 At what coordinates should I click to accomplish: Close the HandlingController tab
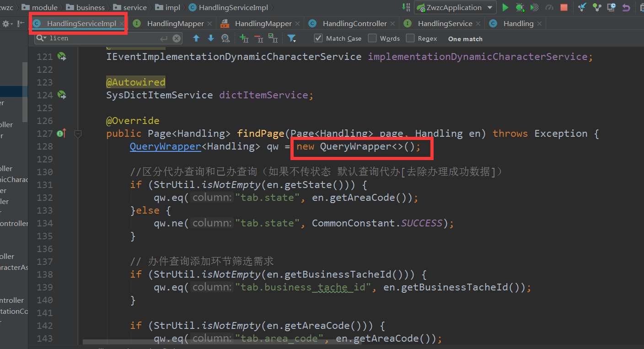(392, 24)
